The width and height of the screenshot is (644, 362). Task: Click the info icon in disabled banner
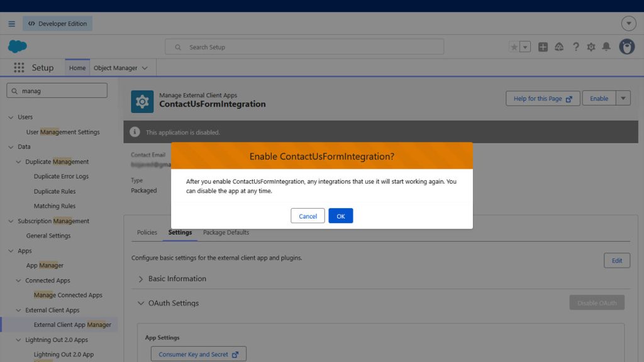tap(135, 132)
